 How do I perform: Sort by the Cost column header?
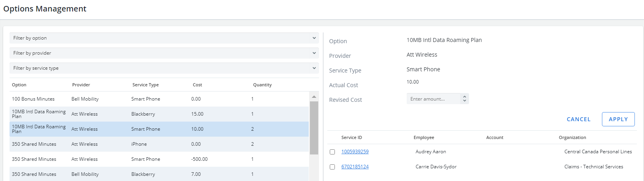198,85
